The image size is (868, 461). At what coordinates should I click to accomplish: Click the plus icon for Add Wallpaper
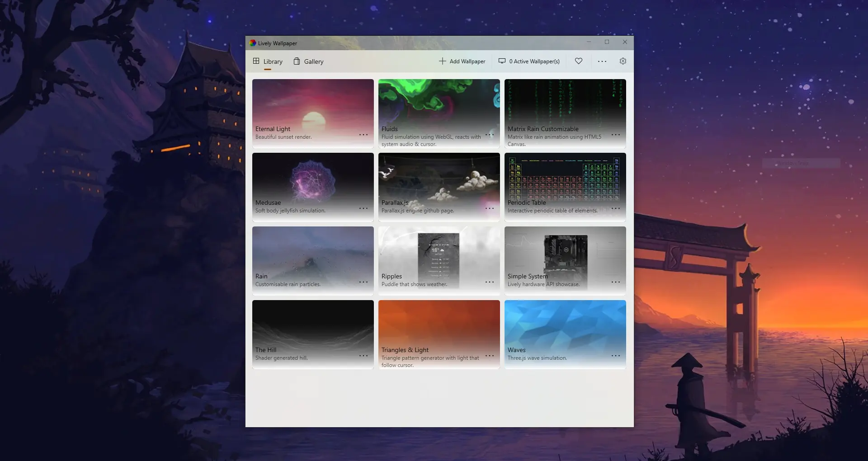(x=442, y=61)
